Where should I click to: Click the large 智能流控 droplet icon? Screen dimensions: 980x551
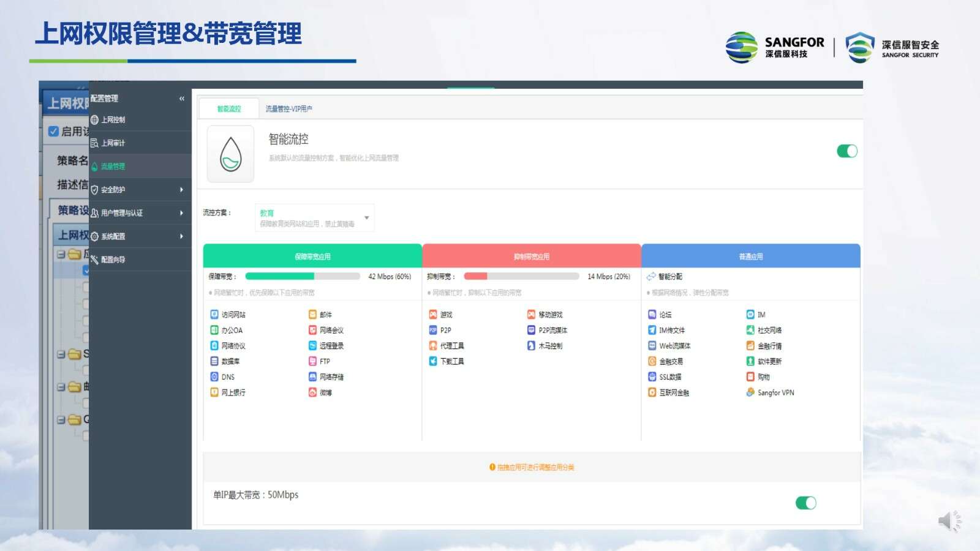[x=230, y=154]
